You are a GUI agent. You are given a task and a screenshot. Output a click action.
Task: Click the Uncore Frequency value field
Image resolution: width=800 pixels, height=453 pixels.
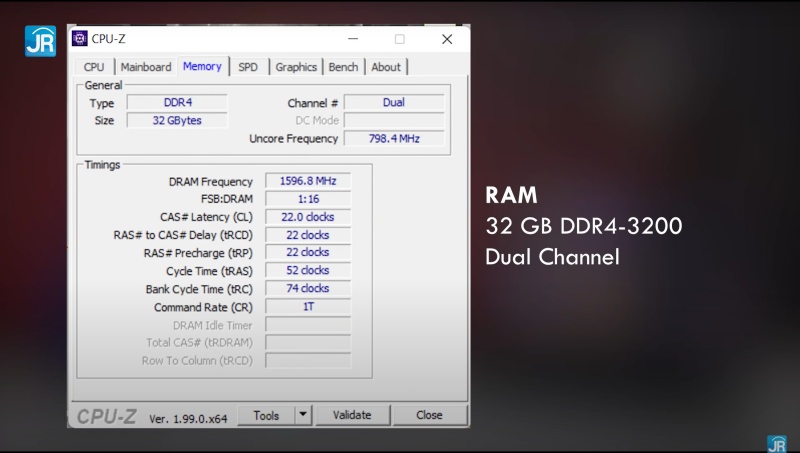pos(394,139)
